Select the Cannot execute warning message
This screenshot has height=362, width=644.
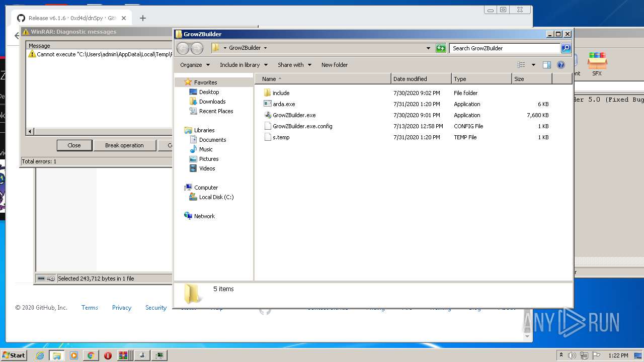coord(100,54)
